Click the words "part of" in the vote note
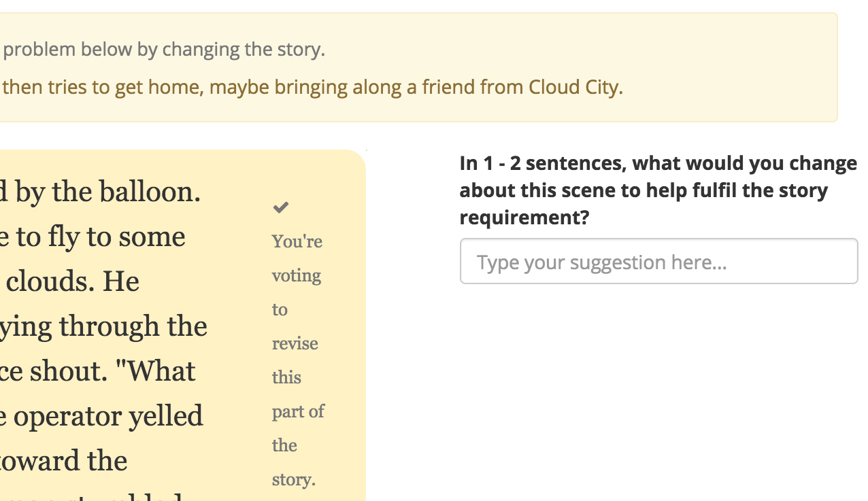The height and width of the screenshot is (501, 868). [x=298, y=411]
